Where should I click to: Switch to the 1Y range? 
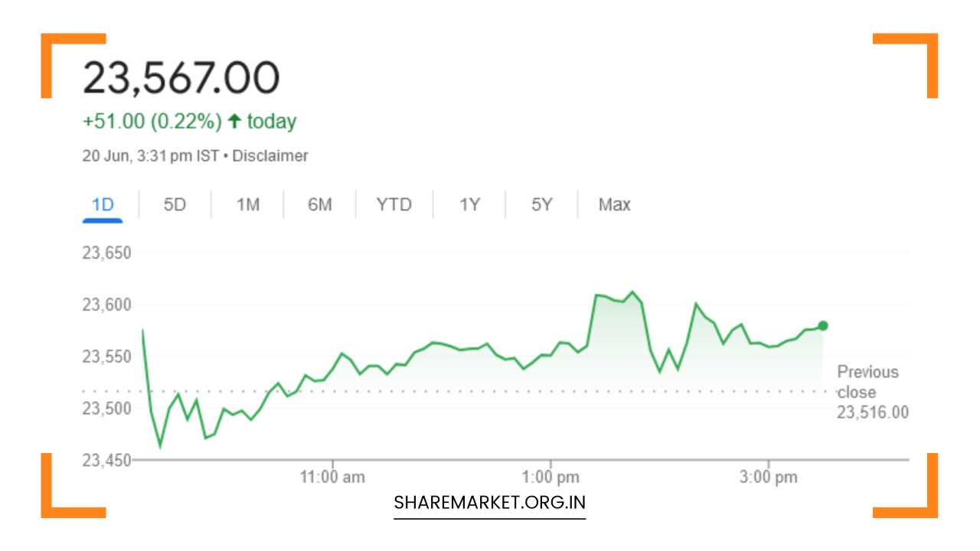pos(470,204)
